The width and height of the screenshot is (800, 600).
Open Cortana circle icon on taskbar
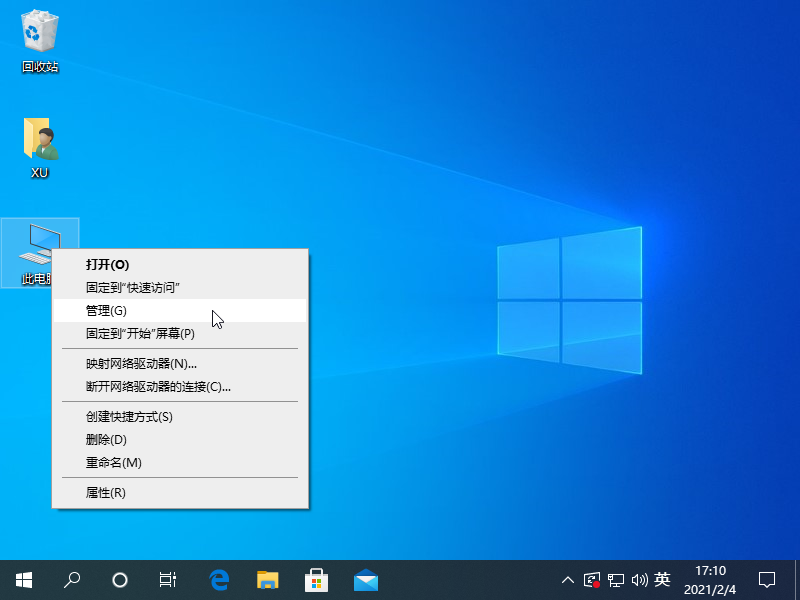[120, 579]
